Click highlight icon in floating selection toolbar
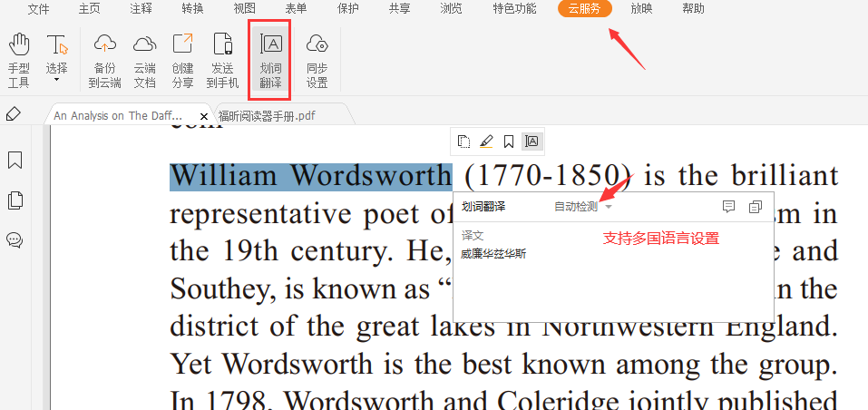This screenshot has height=410, width=868. (487, 141)
